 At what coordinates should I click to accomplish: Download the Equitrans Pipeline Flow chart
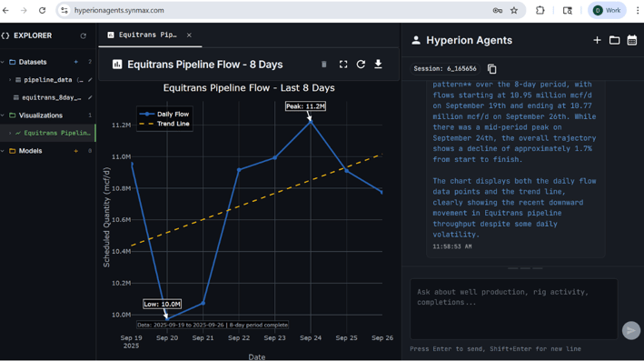[x=378, y=65]
